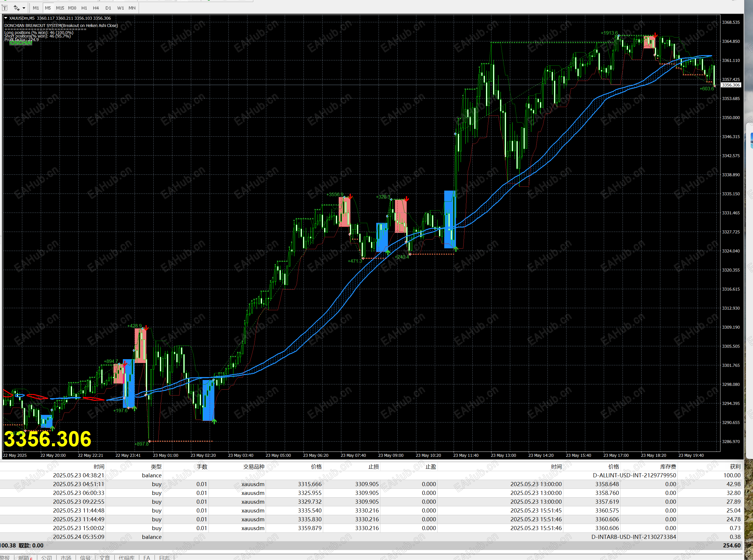
Task: Switch chart to M1 timeframe
Action: pyautogui.click(x=35, y=8)
